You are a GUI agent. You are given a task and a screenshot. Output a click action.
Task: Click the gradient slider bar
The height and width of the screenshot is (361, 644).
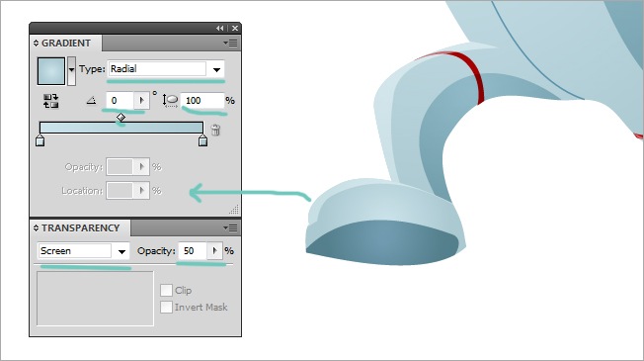click(x=121, y=128)
